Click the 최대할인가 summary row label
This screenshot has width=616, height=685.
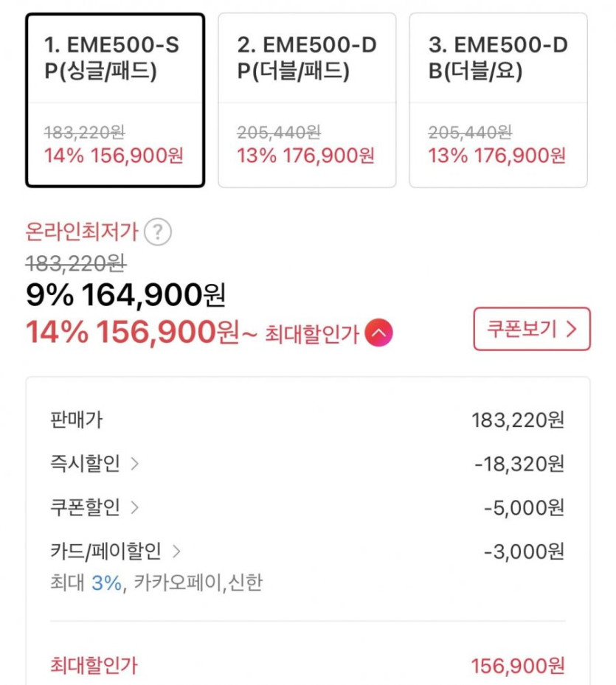[x=93, y=666]
